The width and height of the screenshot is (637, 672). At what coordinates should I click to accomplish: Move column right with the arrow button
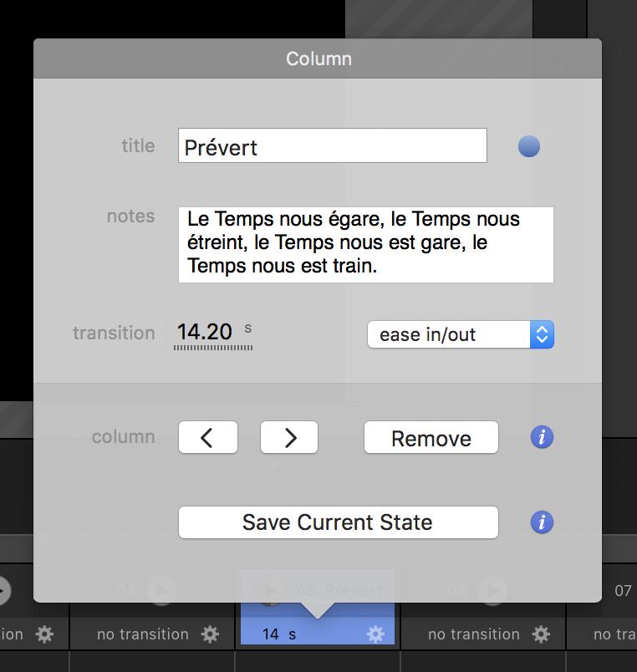[289, 437]
